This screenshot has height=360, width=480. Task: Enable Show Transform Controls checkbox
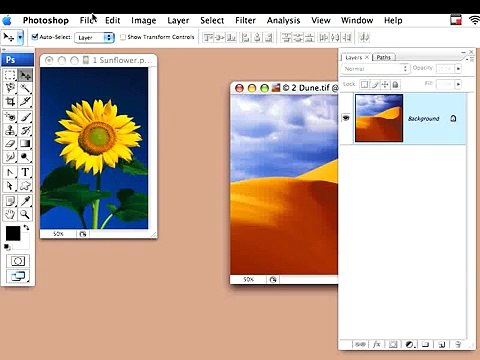[123, 37]
